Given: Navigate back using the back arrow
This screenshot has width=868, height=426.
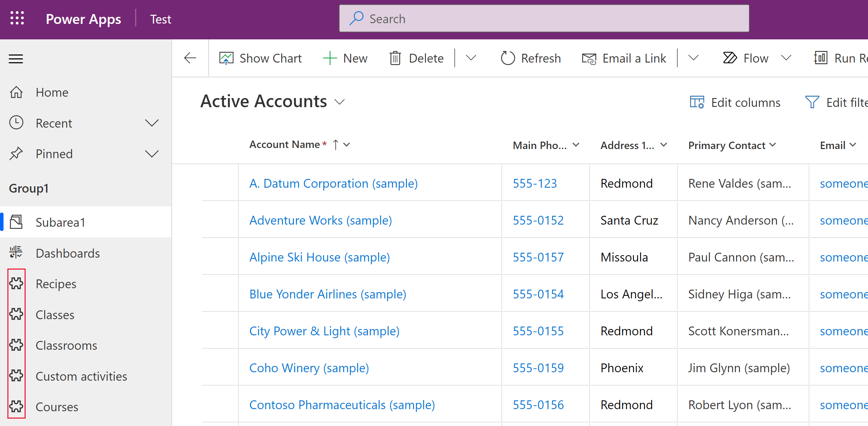Looking at the screenshot, I should 190,58.
